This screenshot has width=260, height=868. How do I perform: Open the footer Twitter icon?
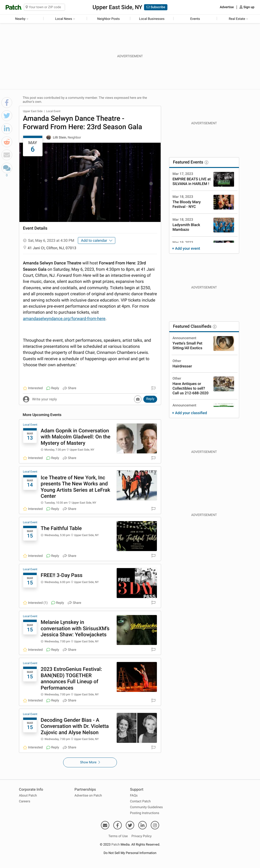(x=130, y=825)
